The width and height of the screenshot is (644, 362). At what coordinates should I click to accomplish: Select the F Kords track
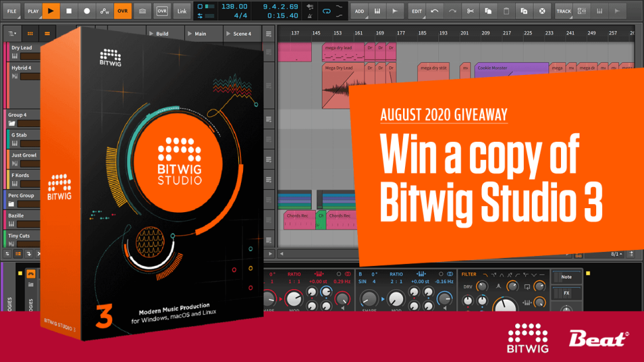pyautogui.click(x=20, y=175)
